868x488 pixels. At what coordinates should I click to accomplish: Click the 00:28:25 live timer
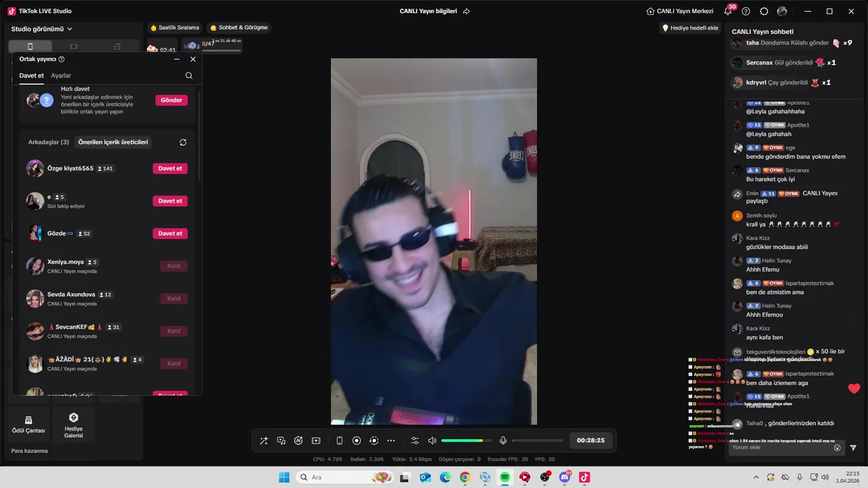591,441
